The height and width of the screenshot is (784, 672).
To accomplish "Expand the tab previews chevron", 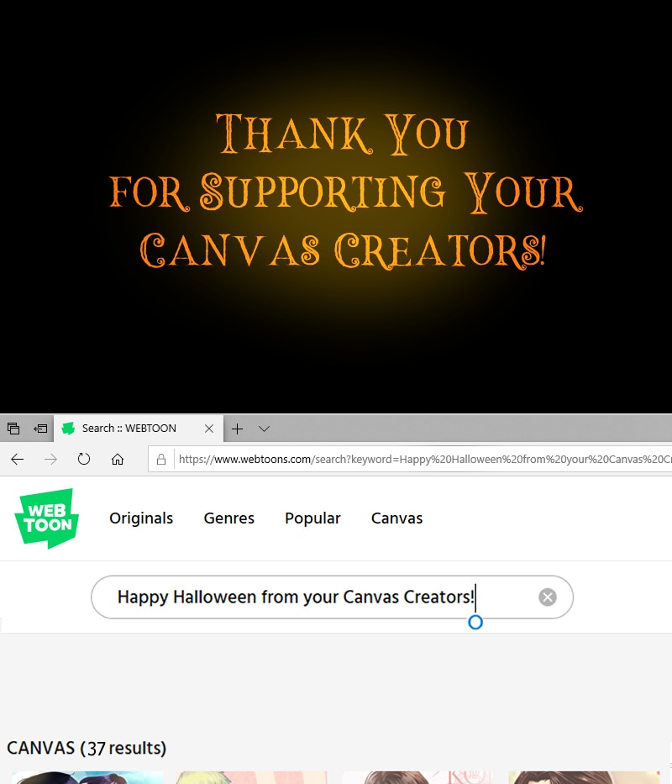I will (264, 429).
